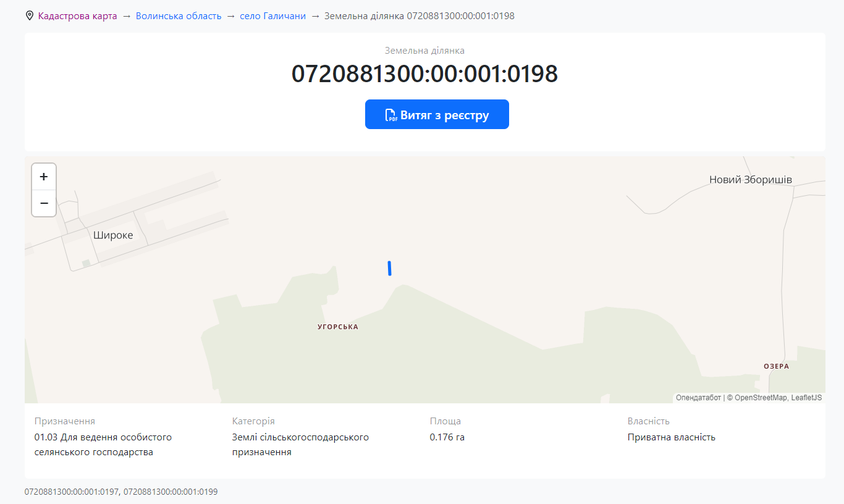
Task: Click the PDF file icon in button
Action: click(x=391, y=115)
